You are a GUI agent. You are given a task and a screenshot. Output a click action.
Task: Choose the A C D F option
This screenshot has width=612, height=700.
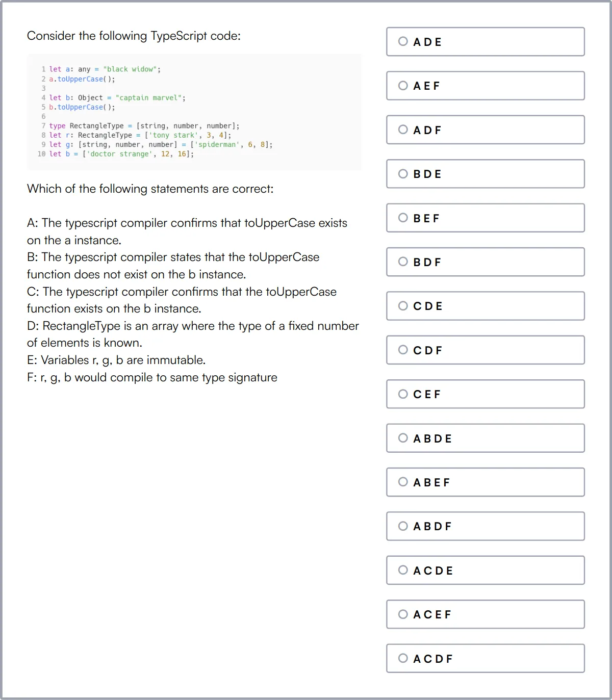[485, 659]
